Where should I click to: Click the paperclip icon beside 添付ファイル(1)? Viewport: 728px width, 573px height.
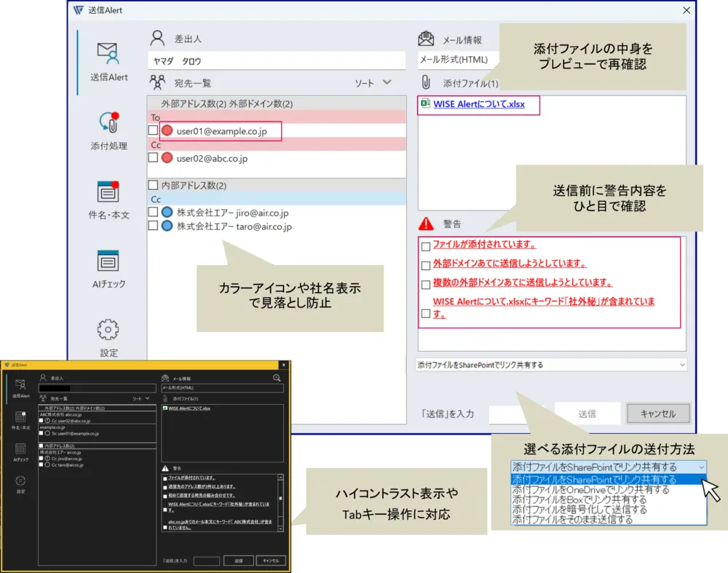coord(426,83)
